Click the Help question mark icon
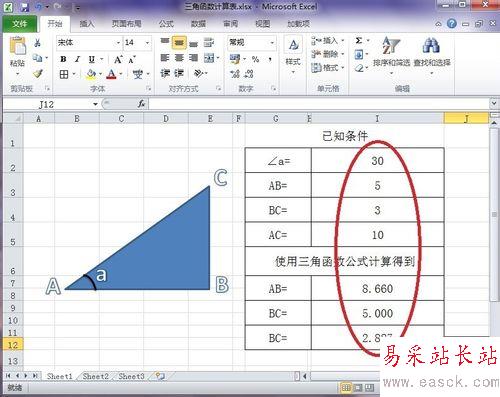Viewport: 500px width, 397px height. (452, 23)
